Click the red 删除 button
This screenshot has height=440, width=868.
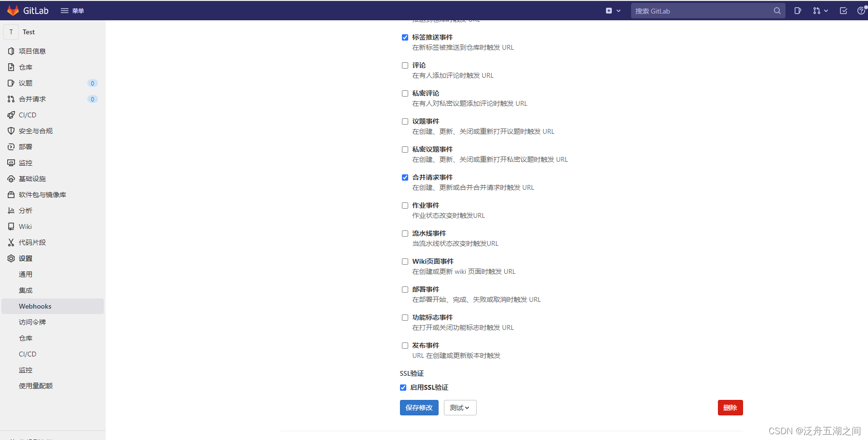pyautogui.click(x=730, y=408)
